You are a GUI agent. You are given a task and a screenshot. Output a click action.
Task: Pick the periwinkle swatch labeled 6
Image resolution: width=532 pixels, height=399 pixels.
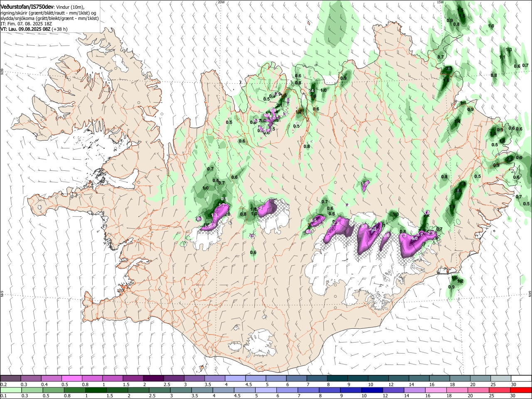tap(287, 390)
